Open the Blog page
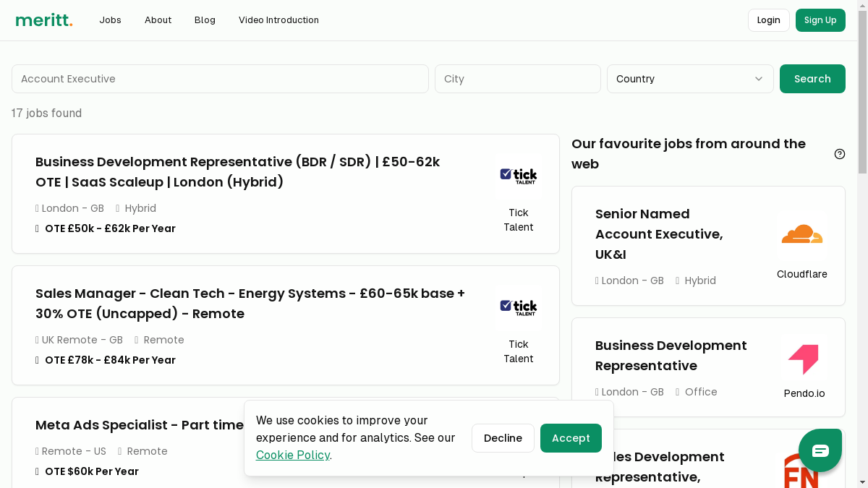Screen dimensions: 868x488 205,20
